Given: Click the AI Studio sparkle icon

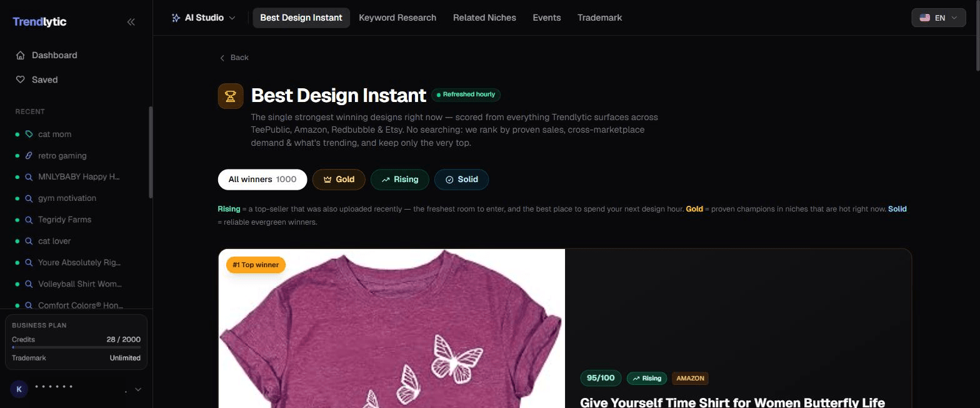Looking at the screenshot, I should (176, 18).
